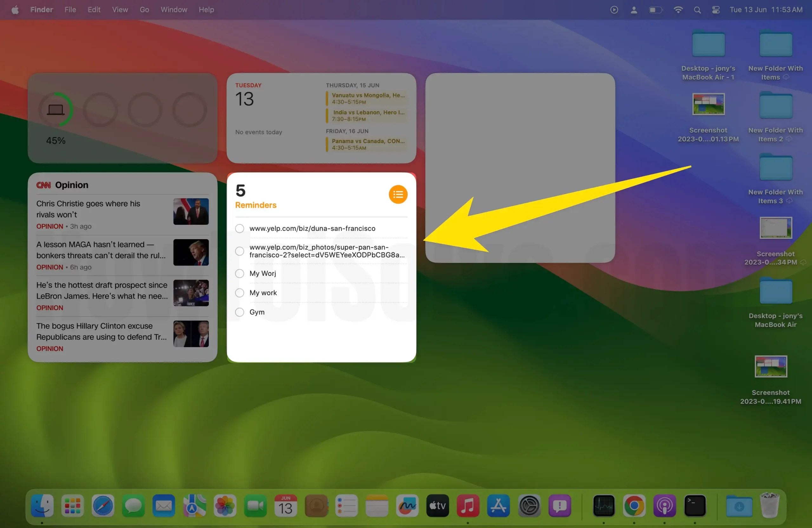Viewport: 812px width, 528px height.
Task: Open the File menu
Action: (x=70, y=10)
